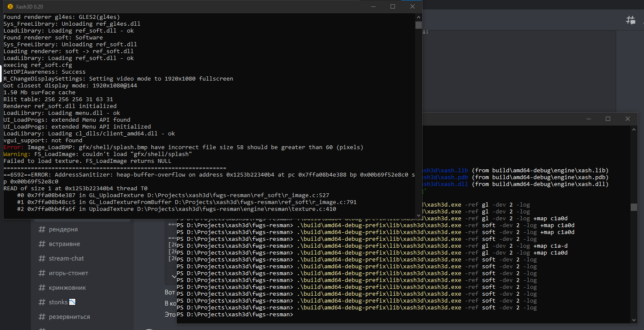Click line 'SetDPIAwareness: Success'
Screen dimensions: 644x330
[44, 72]
